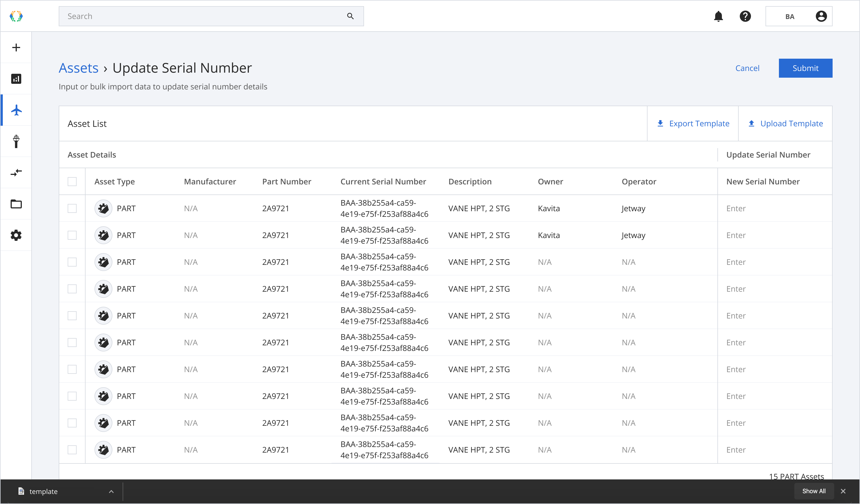860x504 pixels.
Task: Click the New Serial Number input in row 1
Action: [774, 208]
